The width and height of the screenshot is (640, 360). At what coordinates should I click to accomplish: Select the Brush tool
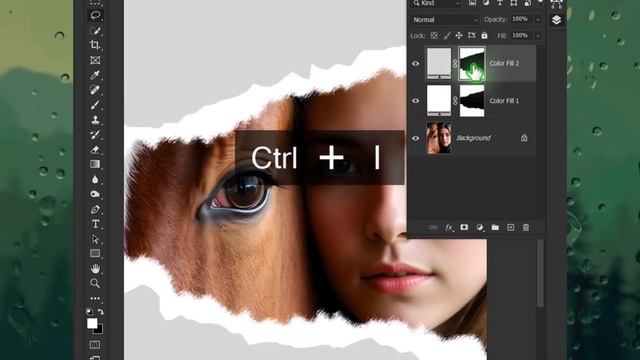click(95, 105)
